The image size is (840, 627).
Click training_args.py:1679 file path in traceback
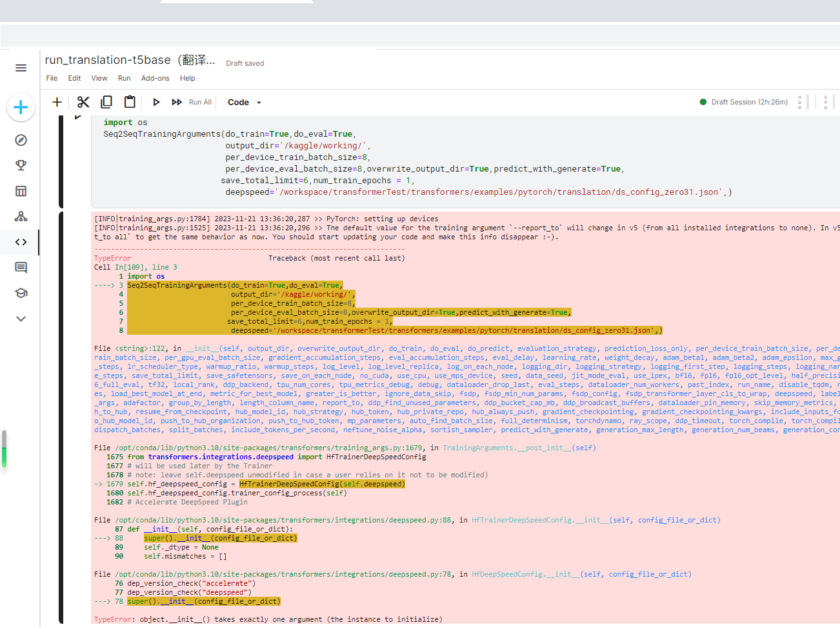click(269, 448)
